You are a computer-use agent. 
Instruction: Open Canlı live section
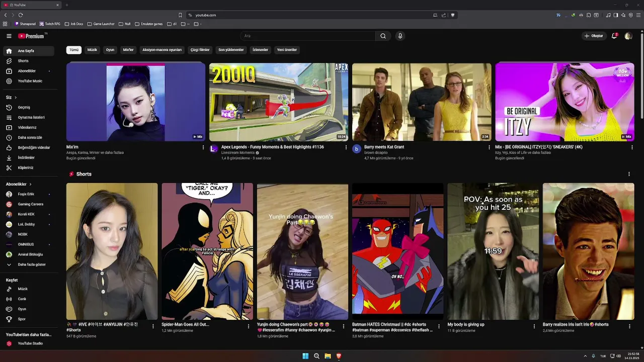[29, 299]
